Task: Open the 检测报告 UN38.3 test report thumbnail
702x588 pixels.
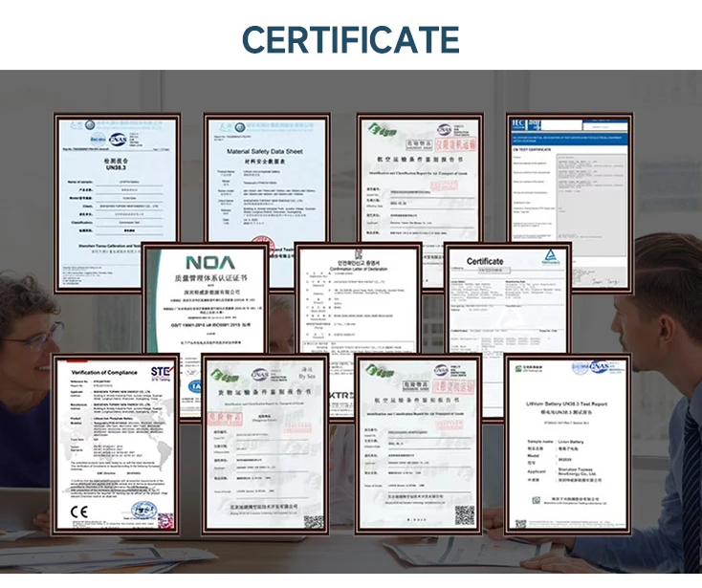Action: 118,204
